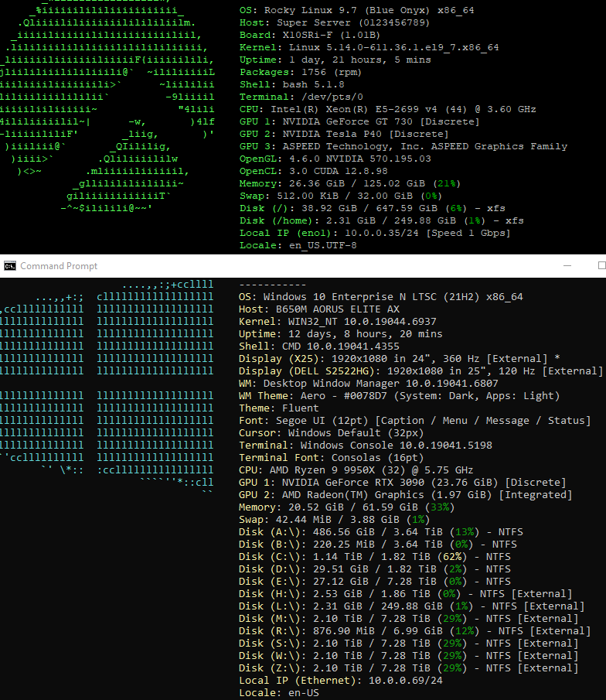Click Uptime 12 days, 8 hours line

(340, 334)
